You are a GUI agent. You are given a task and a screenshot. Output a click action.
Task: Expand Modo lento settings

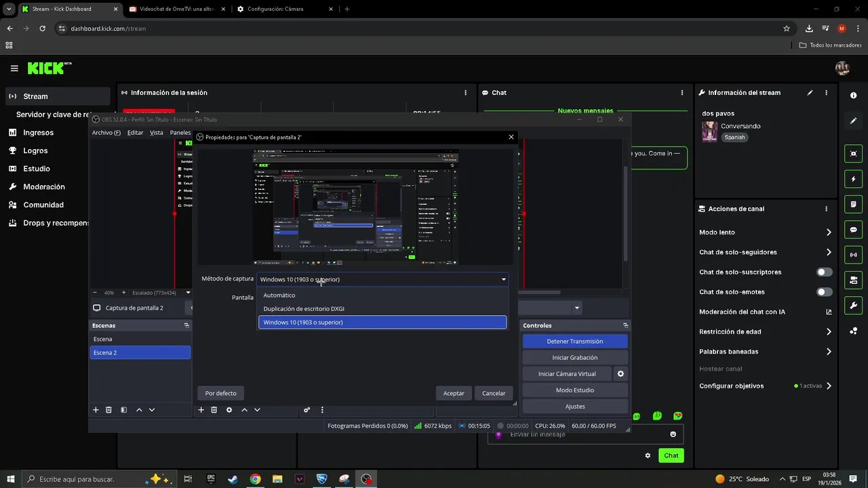click(x=829, y=232)
